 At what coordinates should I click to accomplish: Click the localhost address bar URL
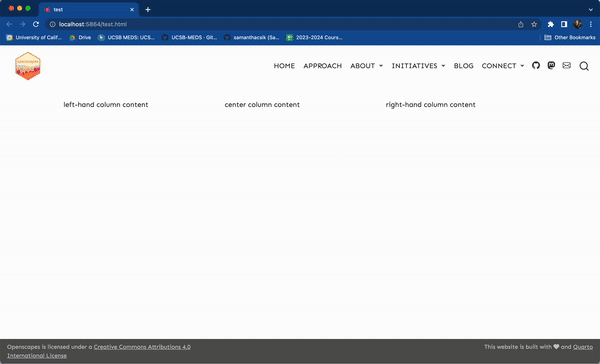[x=93, y=24]
